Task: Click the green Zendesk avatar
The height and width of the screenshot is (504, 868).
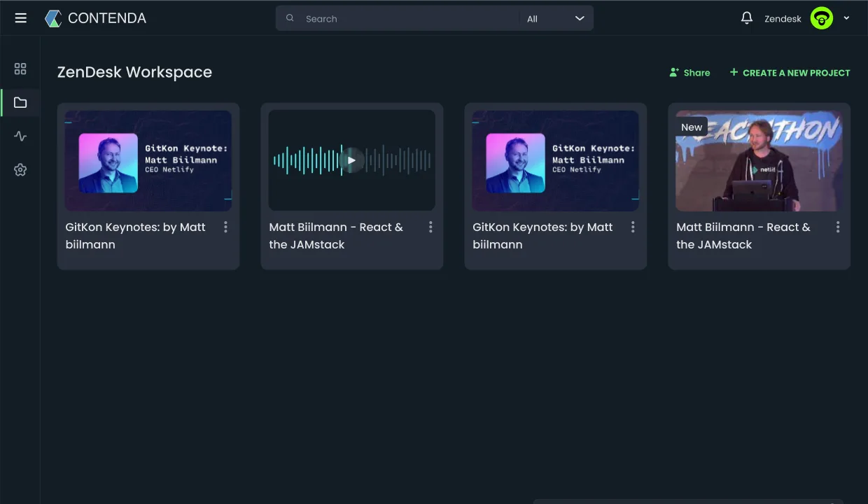Action: click(x=822, y=18)
